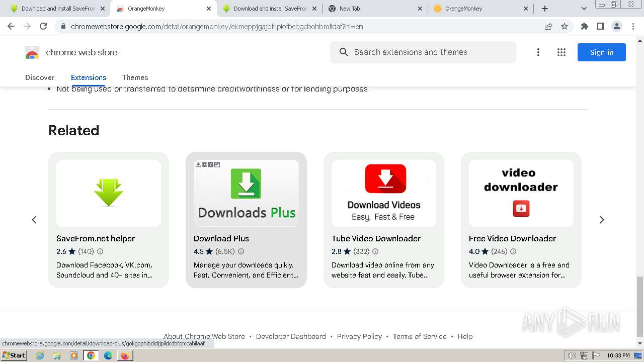Launch Internet Explorer from taskbar
This screenshot has width=644, height=362.
click(x=40, y=355)
